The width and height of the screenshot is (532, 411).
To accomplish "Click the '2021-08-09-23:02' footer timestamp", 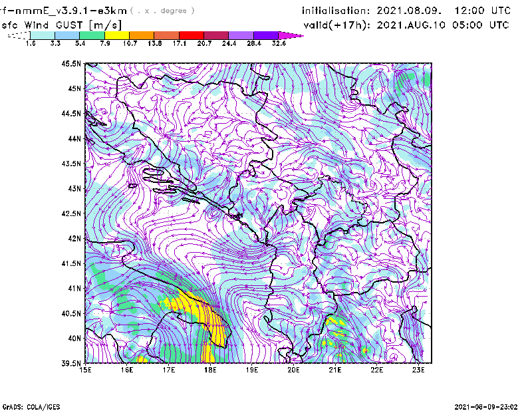I will (x=486, y=407).
